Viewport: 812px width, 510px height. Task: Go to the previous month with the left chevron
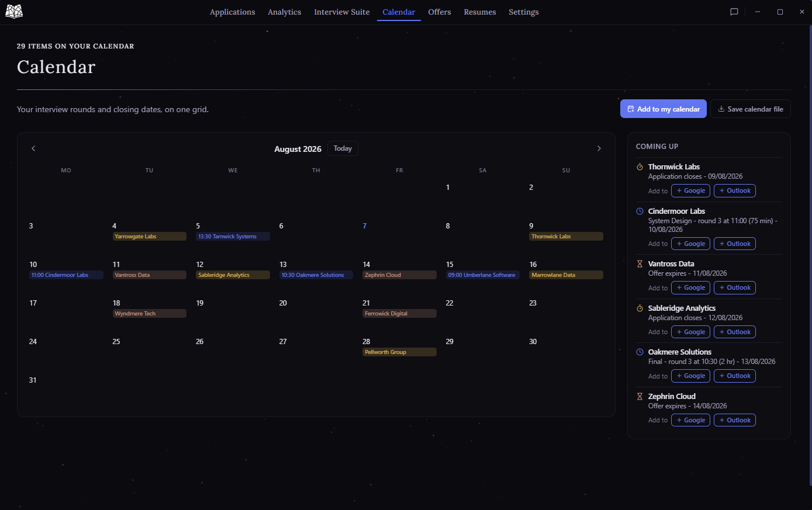(33, 148)
